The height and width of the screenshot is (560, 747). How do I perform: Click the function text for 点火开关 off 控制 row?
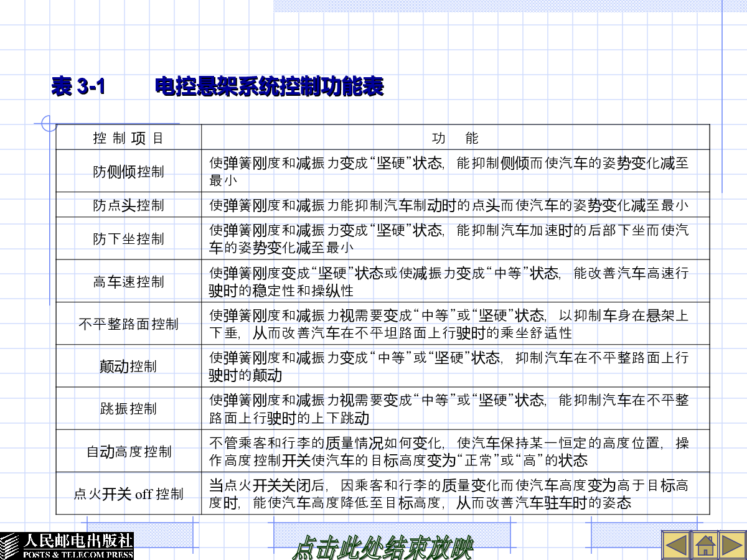(449, 493)
